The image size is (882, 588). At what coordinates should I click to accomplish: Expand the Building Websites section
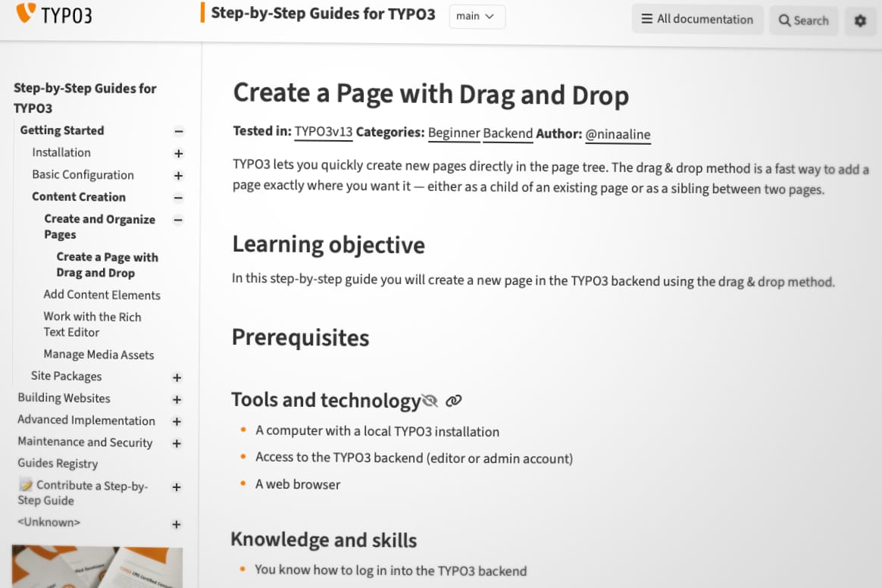pyautogui.click(x=177, y=399)
